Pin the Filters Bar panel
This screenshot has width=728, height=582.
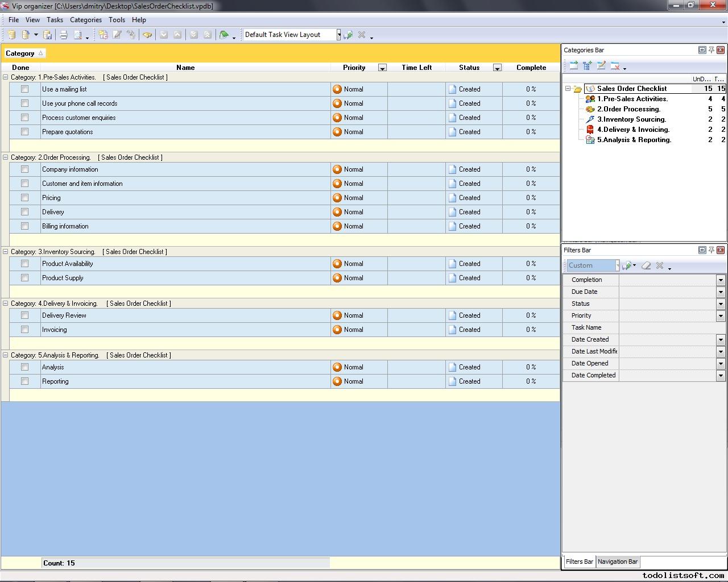click(711, 250)
